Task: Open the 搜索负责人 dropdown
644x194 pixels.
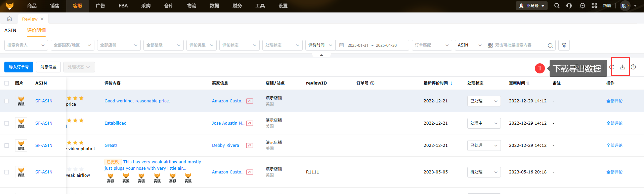Action: [x=26, y=45]
